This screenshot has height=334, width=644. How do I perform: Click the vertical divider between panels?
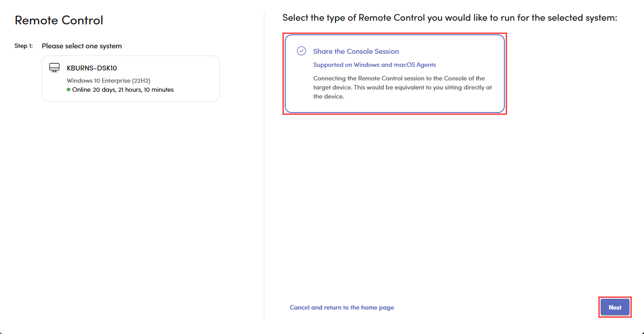[x=264, y=181]
